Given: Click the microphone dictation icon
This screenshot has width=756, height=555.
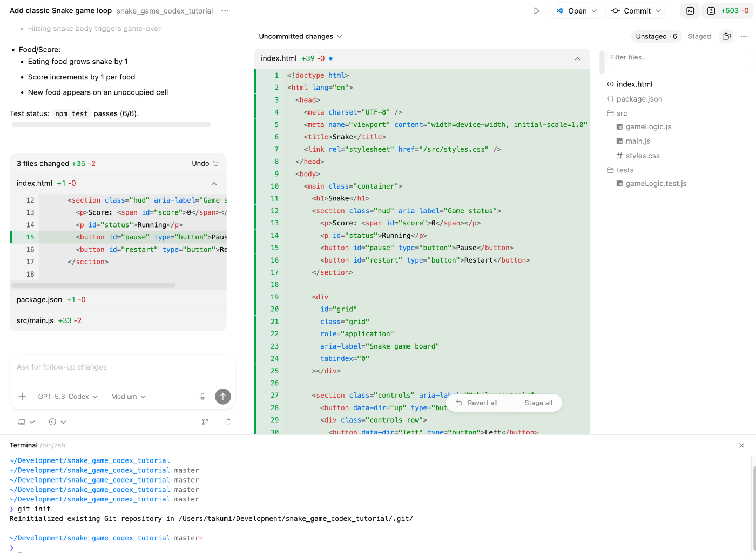Looking at the screenshot, I should (x=202, y=397).
